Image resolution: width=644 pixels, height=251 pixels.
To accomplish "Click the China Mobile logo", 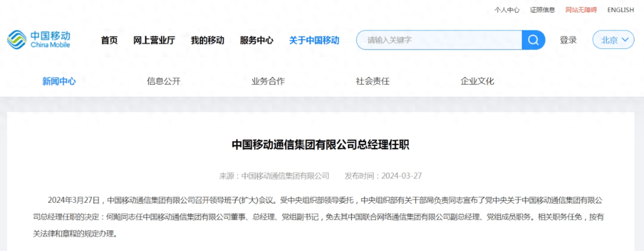I will 39,40.
